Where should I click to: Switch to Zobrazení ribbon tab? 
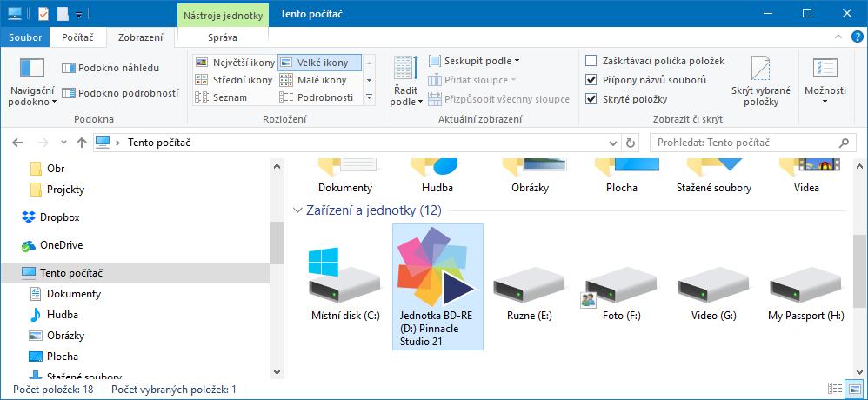[141, 37]
